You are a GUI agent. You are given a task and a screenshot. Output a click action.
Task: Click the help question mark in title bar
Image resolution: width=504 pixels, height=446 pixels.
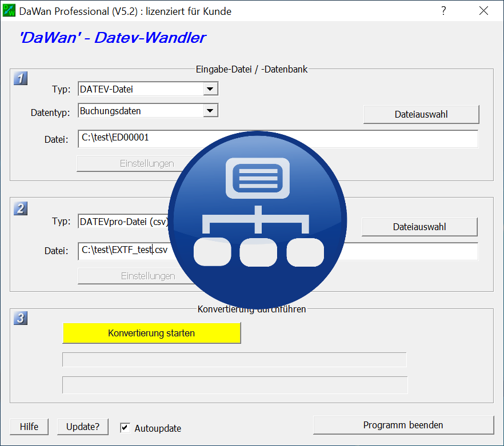click(443, 11)
